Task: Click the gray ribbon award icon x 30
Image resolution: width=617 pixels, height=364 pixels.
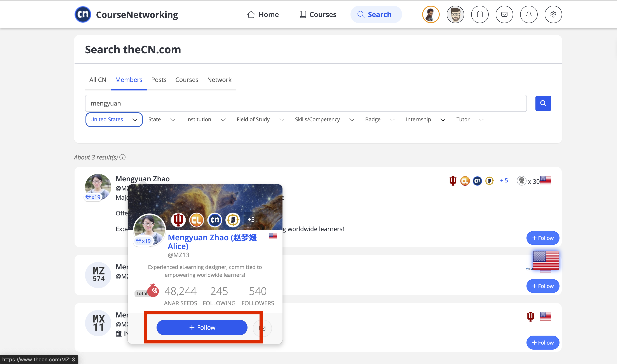Action: (x=521, y=181)
